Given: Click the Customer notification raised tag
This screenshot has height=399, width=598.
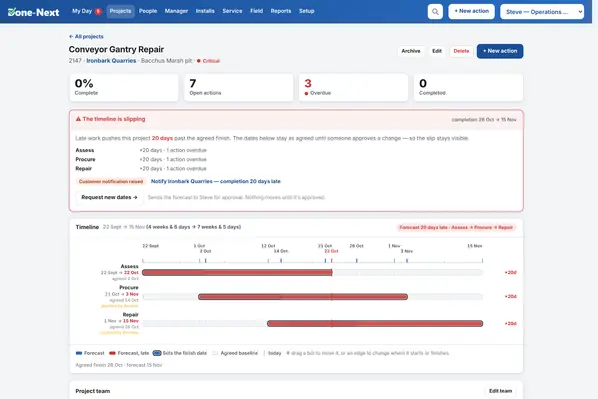Looking at the screenshot, I should pos(111,182).
